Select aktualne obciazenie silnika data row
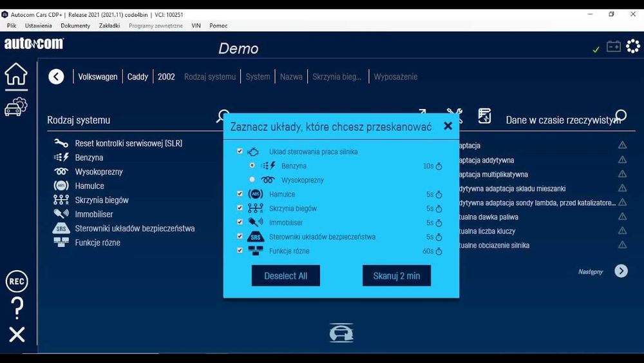Image resolution: width=644 pixels, height=363 pixels. point(494,245)
